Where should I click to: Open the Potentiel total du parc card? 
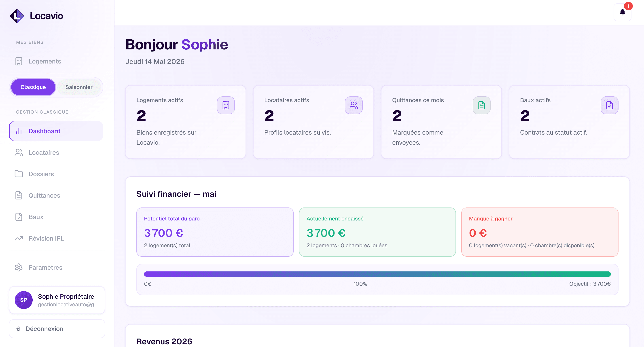click(x=215, y=232)
